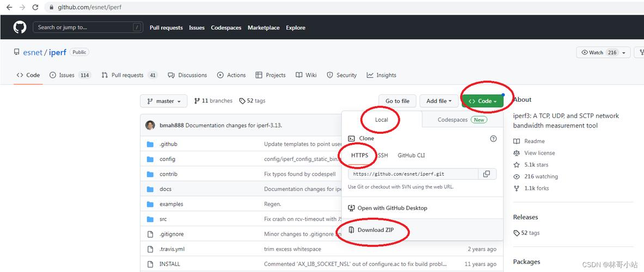Click the GitHub logo icon

coord(20,28)
